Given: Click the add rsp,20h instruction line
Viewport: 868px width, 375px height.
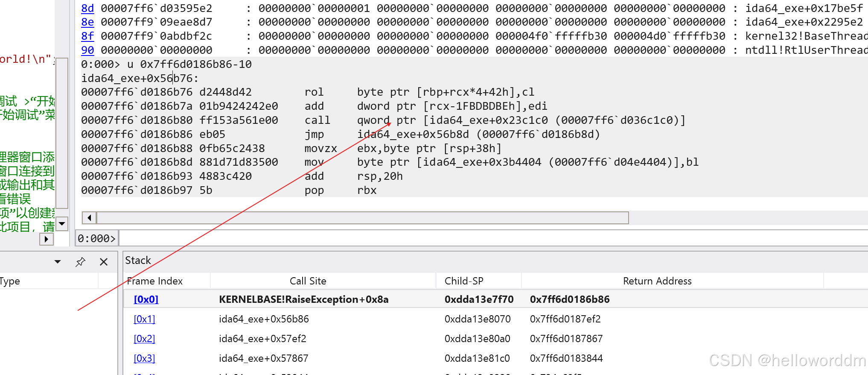Looking at the screenshot, I should (x=242, y=176).
